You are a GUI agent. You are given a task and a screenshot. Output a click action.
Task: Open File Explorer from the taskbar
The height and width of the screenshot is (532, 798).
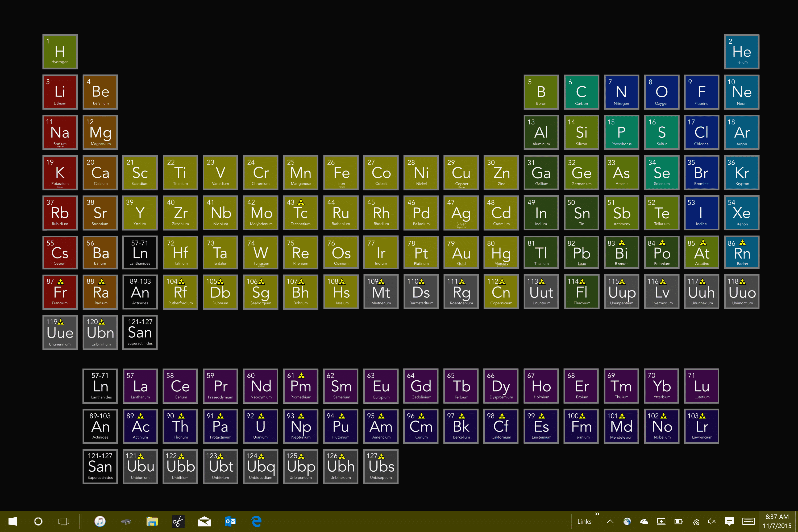click(x=152, y=521)
